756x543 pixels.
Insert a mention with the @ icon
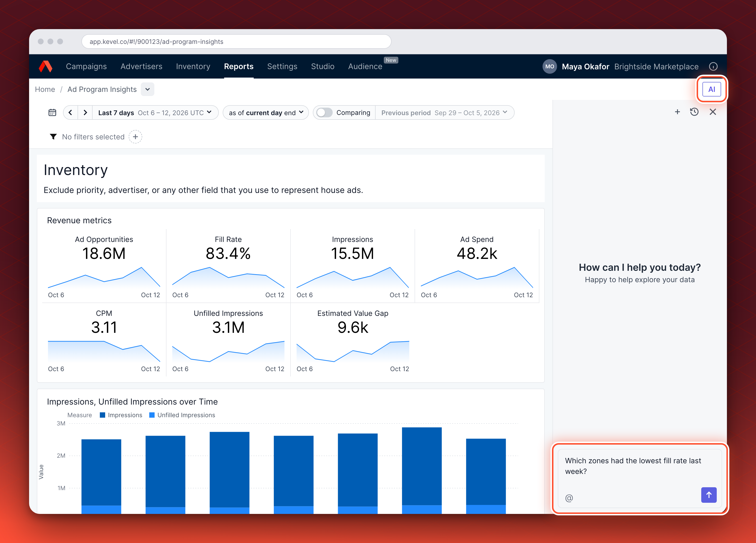[569, 498]
